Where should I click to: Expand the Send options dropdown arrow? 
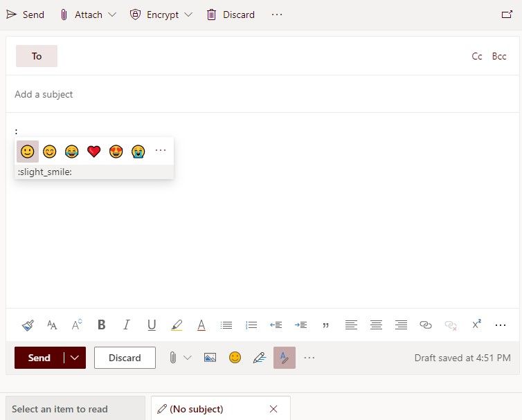pos(75,358)
